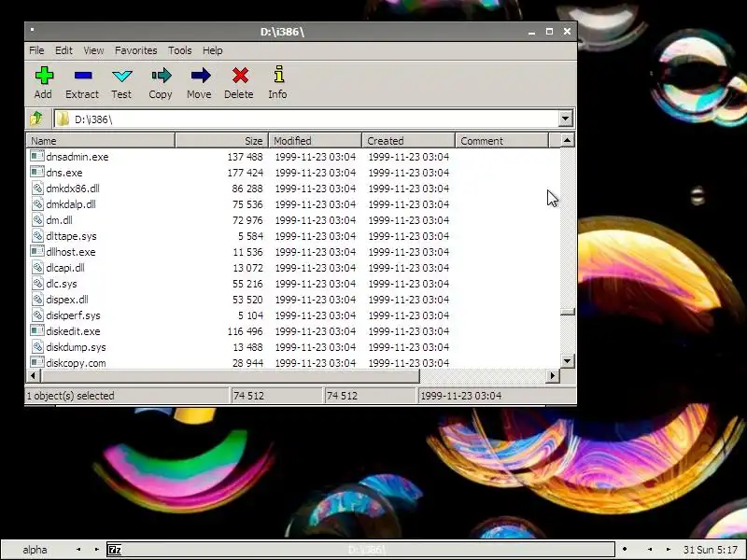
Task: Open the Edit menu
Action: [63, 50]
